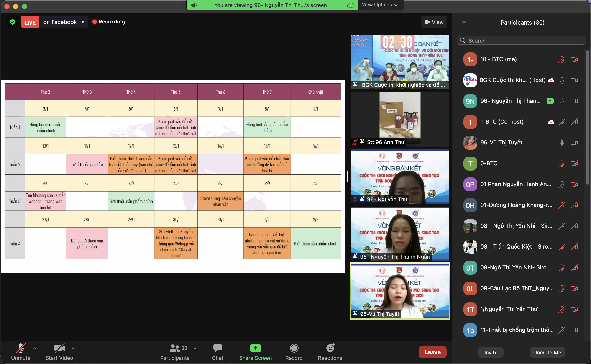The image size is (591, 364).
Task: Click the Chủ nhật column header
Action: tap(315, 92)
